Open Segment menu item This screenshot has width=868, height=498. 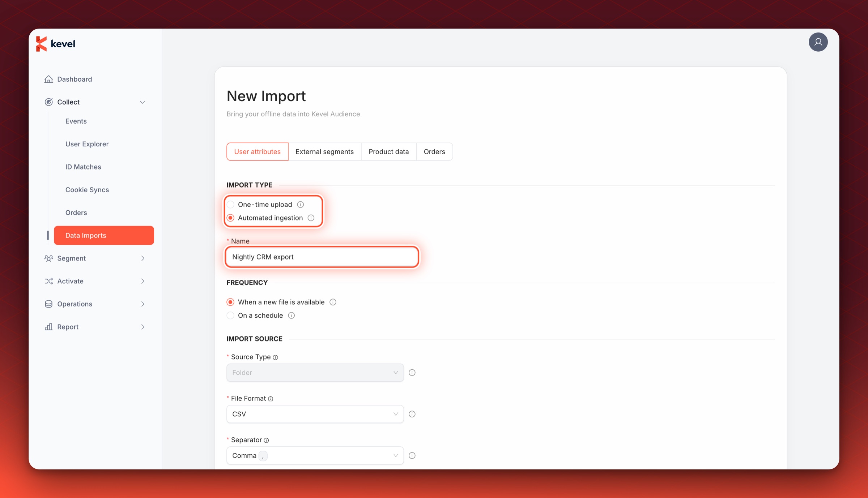click(71, 258)
